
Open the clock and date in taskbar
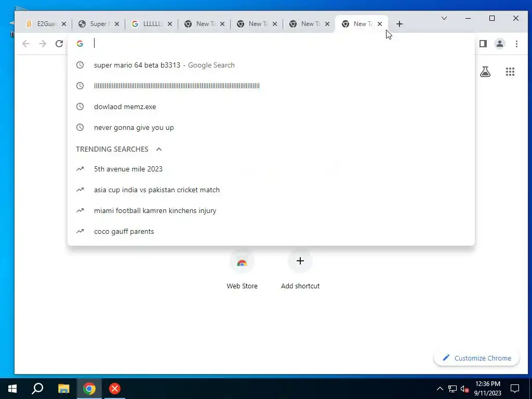(x=487, y=389)
